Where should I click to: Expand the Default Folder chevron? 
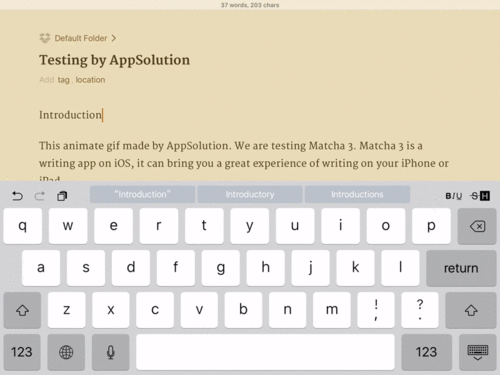[114, 38]
